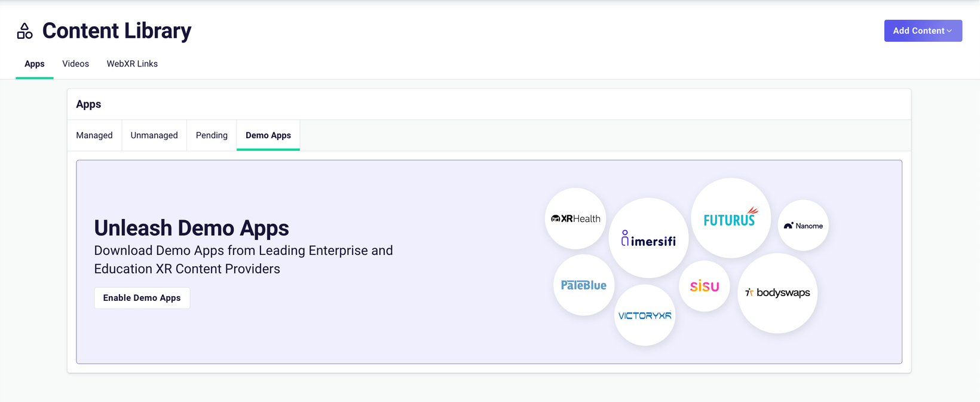Click the Content Library page title
Viewport: 980px width, 402px height.
[x=117, y=31]
